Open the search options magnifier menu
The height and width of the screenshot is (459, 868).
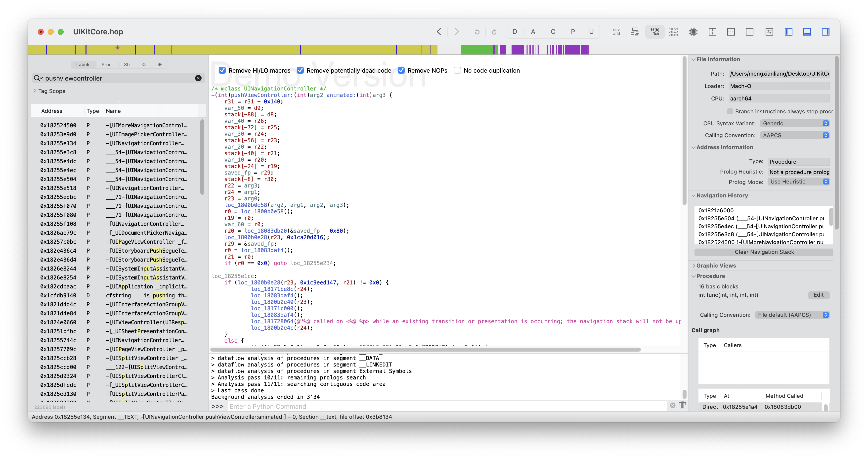pos(38,78)
